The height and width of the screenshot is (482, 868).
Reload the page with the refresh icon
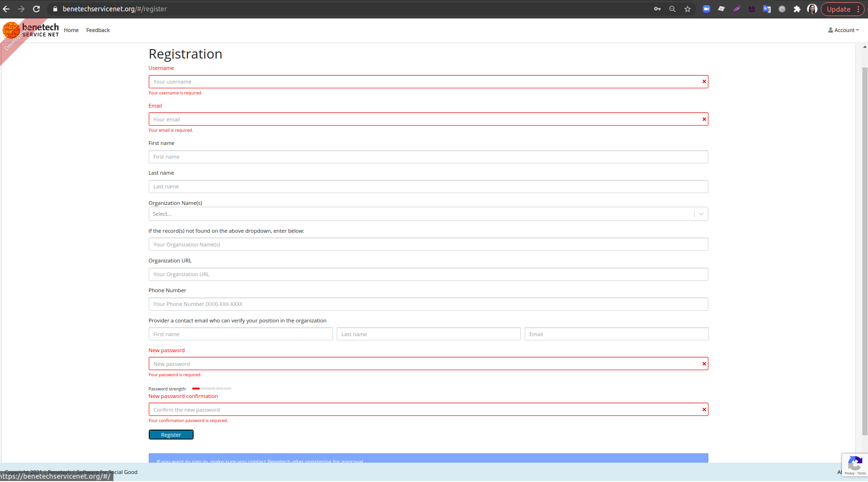pos(36,8)
